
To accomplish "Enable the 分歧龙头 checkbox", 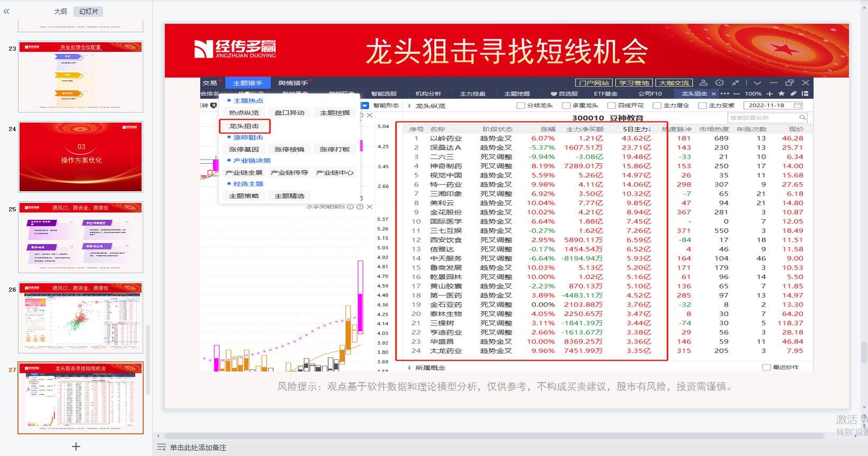I will pyautogui.click(x=520, y=106).
